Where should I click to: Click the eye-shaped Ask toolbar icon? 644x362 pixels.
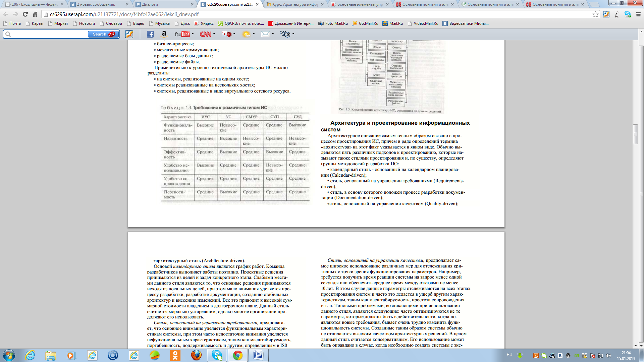(285, 34)
